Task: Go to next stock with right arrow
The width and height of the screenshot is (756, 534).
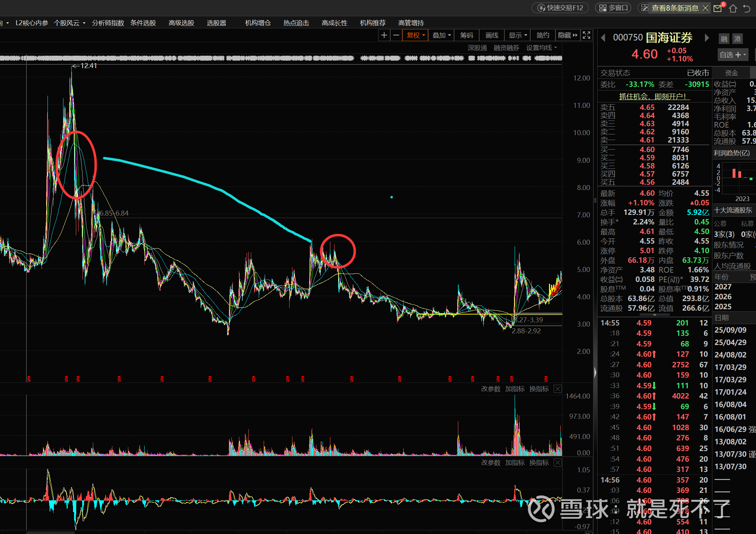Action: pos(707,38)
